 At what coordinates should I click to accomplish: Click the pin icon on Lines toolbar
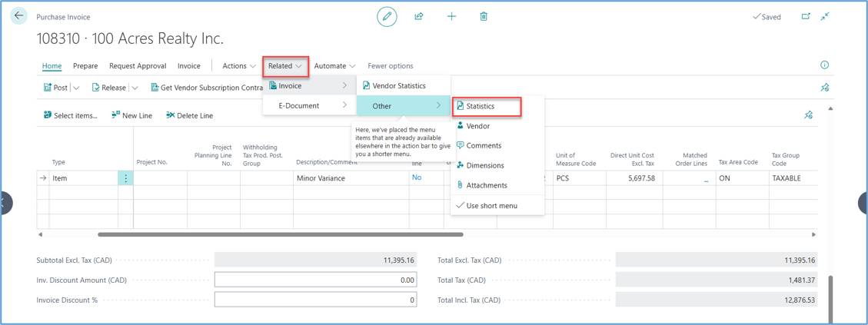click(x=808, y=115)
